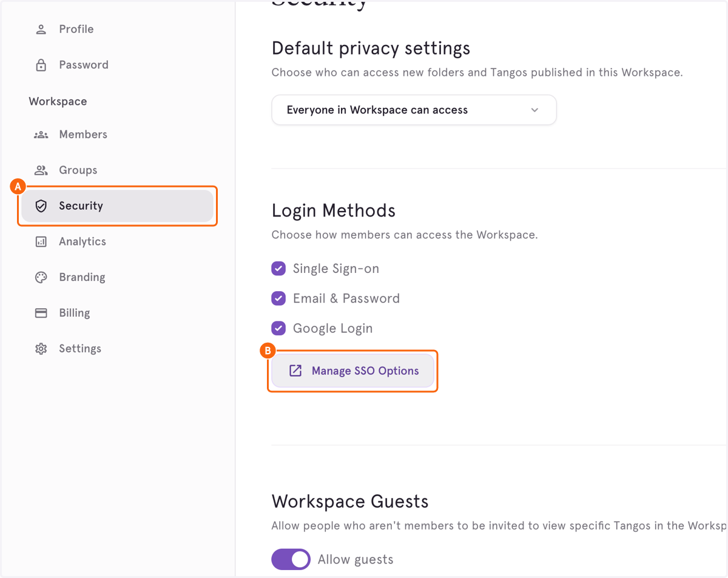Click the Members people icon
728x578 pixels.
coord(41,135)
